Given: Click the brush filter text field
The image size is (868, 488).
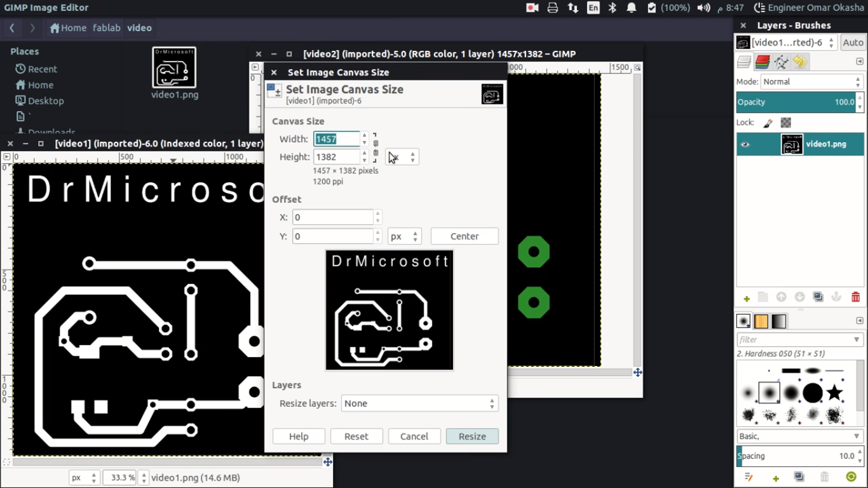Looking at the screenshot, I should [x=794, y=339].
